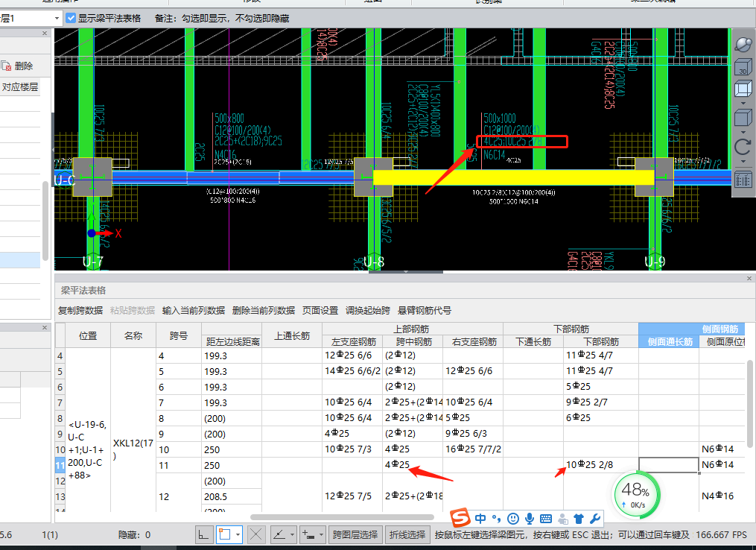Click the 删除 delete icon button
Image resolution: width=756 pixels, height=550 pixels.
[x=17, y=66]
